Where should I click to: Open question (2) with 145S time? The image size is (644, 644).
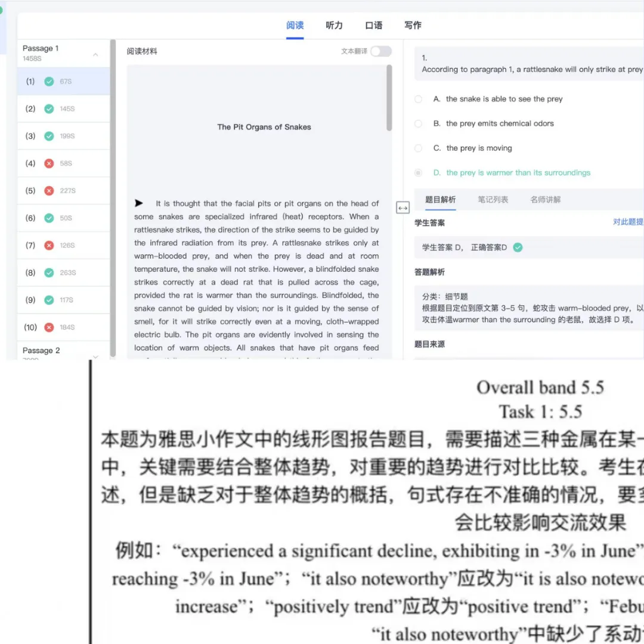(x=64, y=109)
